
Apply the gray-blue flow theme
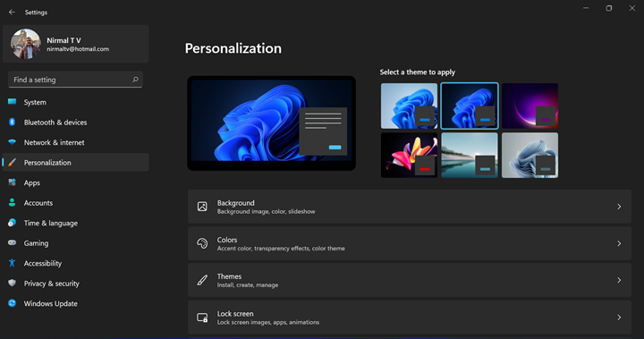pos(530,155)
